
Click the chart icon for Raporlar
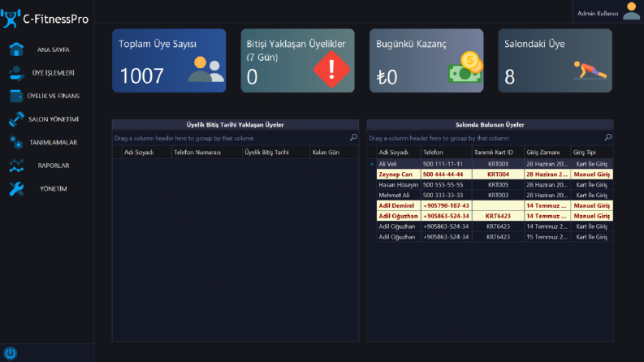[x=16, y=166]
